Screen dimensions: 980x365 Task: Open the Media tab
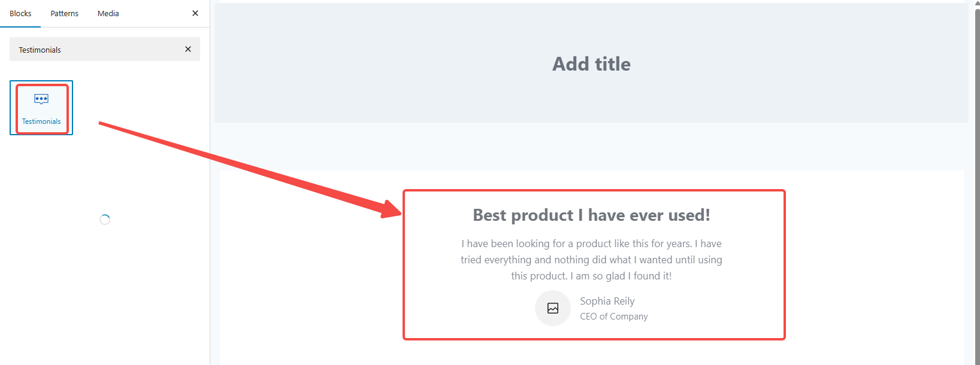tap(108, 13)
